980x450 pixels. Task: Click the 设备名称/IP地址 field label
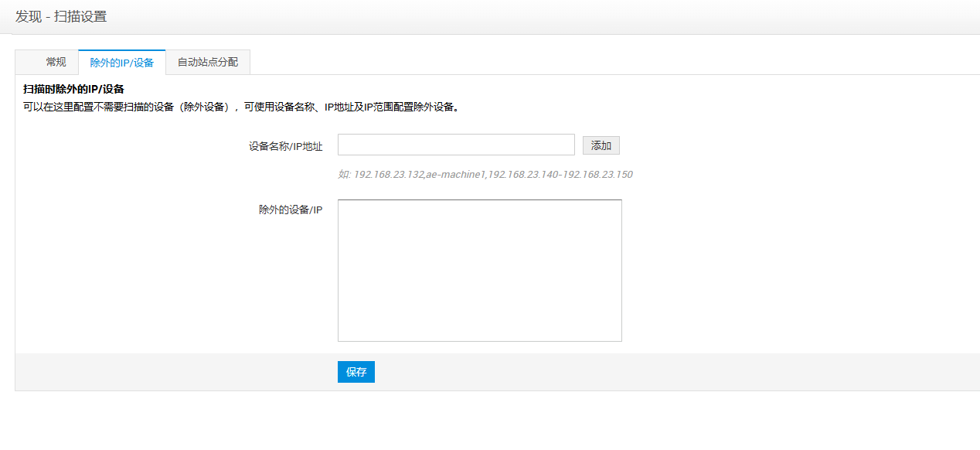point(285,146)
